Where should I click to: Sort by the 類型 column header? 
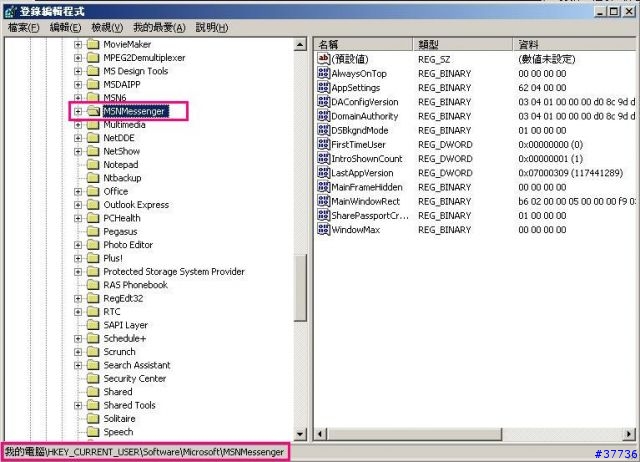pyautogui.click(x=463, y=44)
